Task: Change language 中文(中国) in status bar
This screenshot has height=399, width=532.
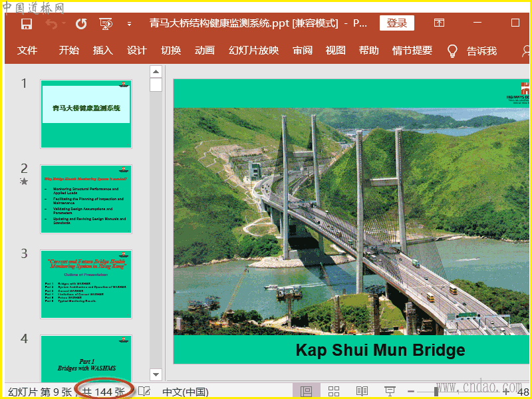Action: [186, 392]
